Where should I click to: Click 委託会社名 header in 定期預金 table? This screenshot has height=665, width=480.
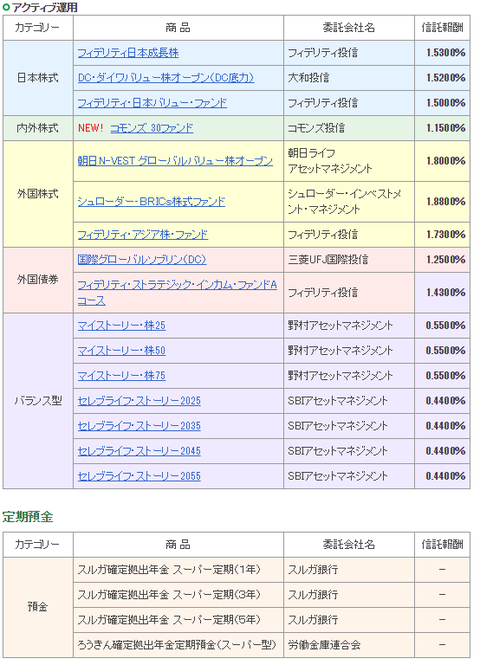(349, 545)
